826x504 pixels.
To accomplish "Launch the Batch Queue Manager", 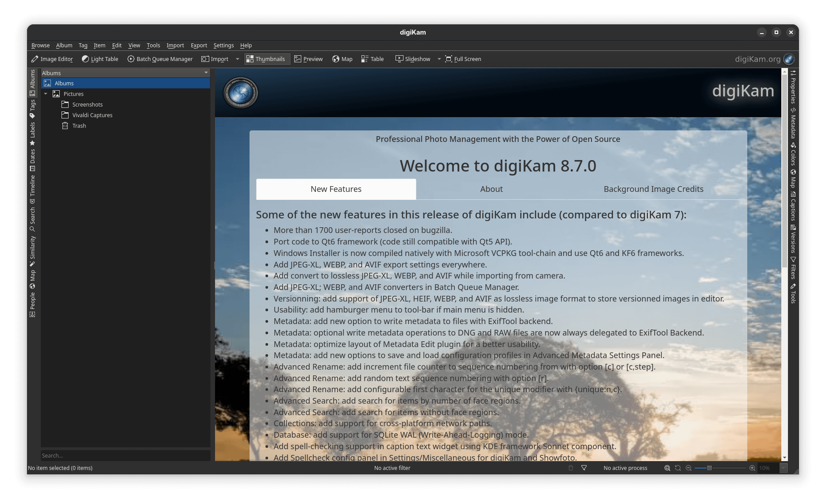I will coord(160,59).
